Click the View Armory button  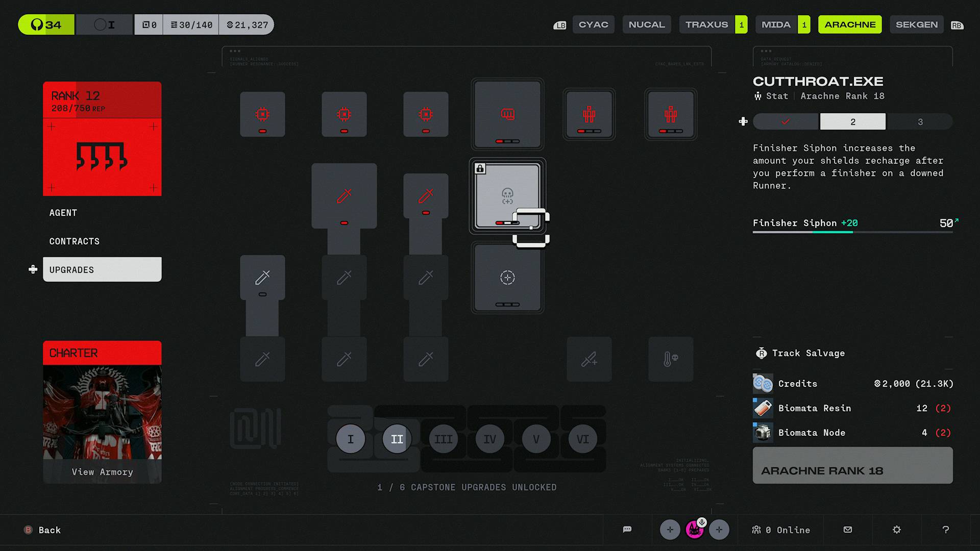click(x=102, y=472)
